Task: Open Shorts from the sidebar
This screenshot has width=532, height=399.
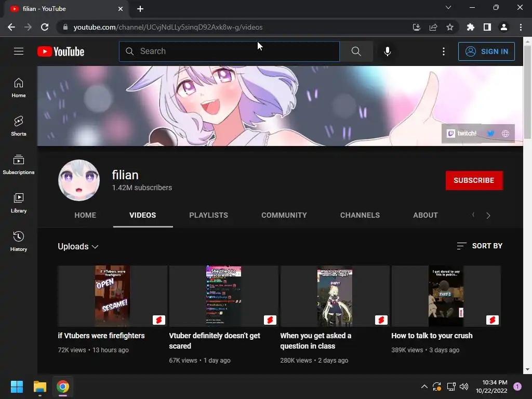Action: (19, 126)
